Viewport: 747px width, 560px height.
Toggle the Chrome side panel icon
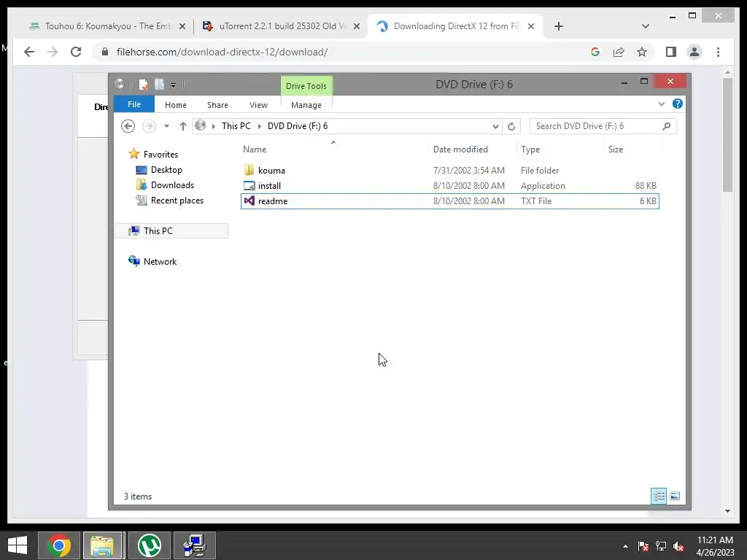pos(671,52)
